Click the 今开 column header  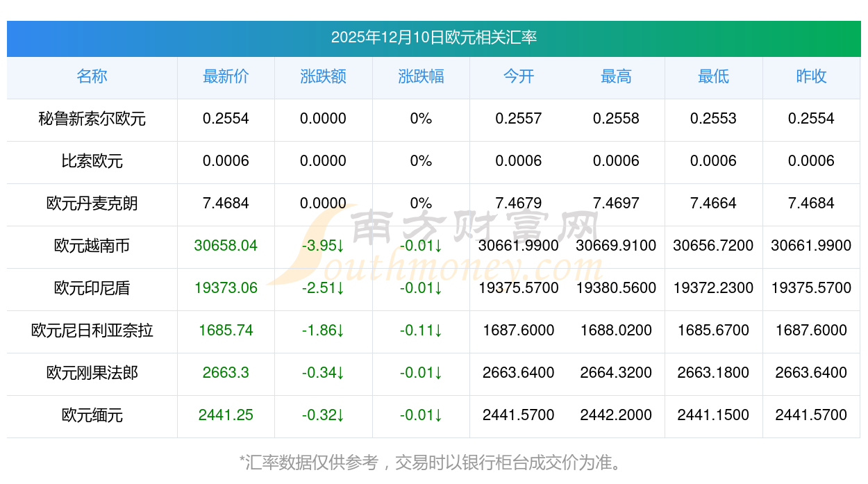pyautogui.click(x=519, y=76)
